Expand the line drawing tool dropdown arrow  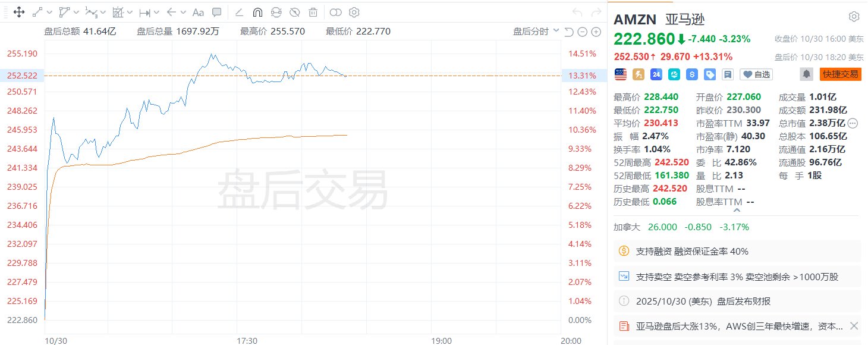[x=49, y=12]
